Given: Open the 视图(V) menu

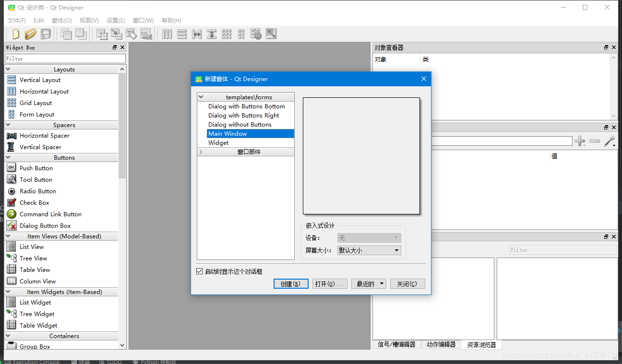Looking at the screenshot, I should coord(89,21).
